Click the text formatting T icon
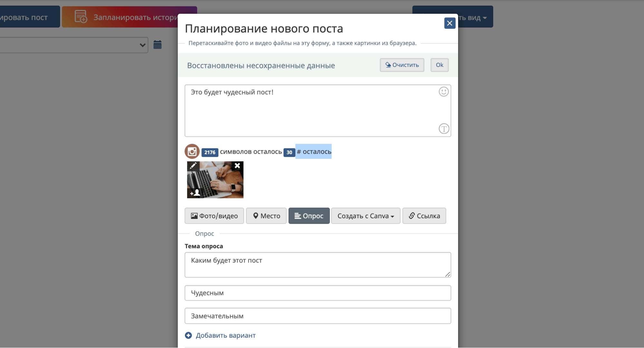 pos(444,129)
